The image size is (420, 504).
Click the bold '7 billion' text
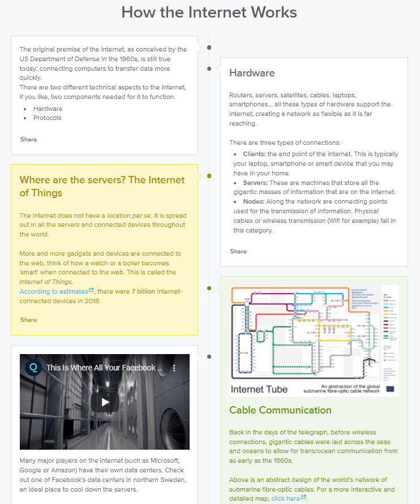coord(143,291)
